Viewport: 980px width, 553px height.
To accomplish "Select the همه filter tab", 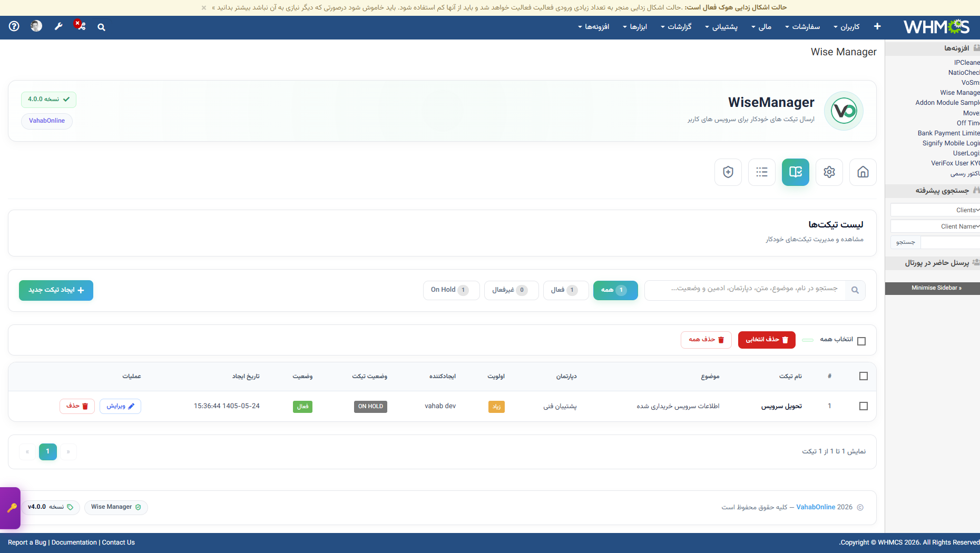I will pos(615,290).
